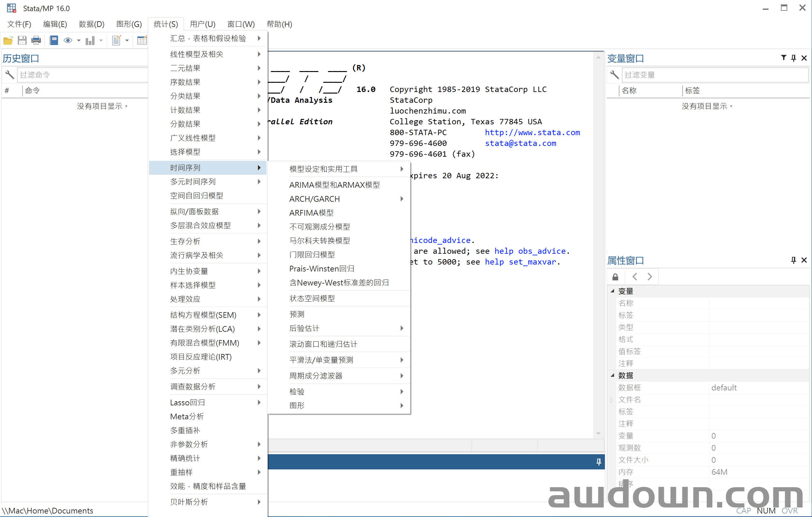The height and width of the screenshot is (517, 812).
Task: Click the Print icon in toolbar
Action: (36, 41)
